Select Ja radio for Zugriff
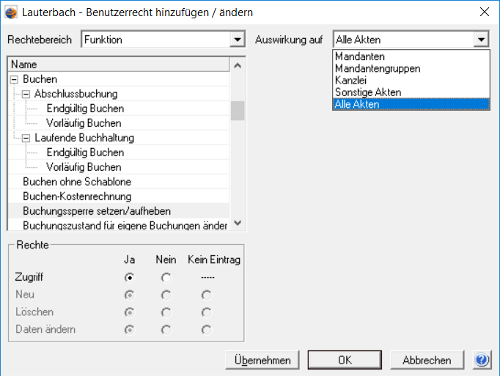Image resolution: width=500 pixels, height=376 pixels. [129, 277]
